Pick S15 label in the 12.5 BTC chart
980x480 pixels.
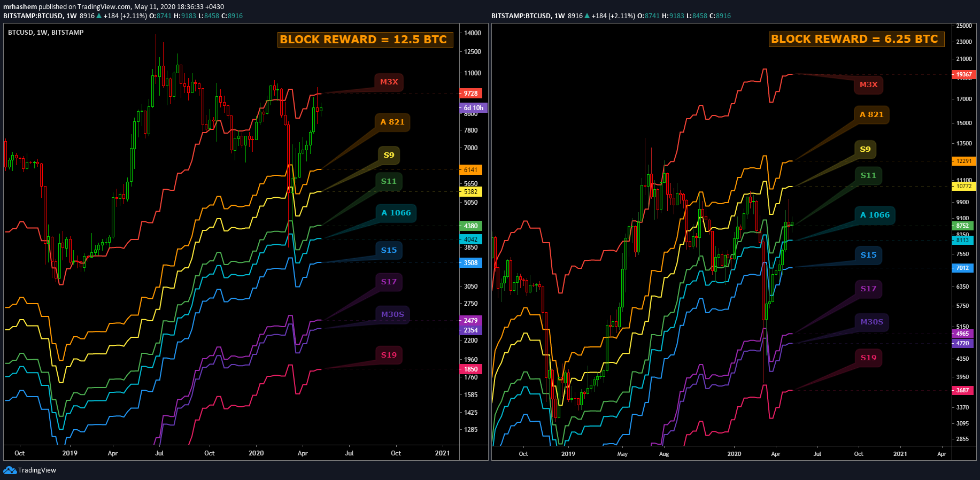389,250
